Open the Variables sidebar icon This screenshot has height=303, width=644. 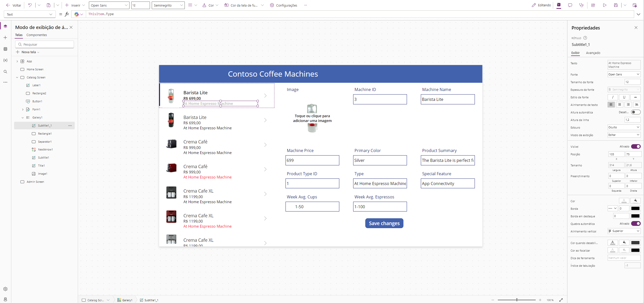(x=5, y=60)
